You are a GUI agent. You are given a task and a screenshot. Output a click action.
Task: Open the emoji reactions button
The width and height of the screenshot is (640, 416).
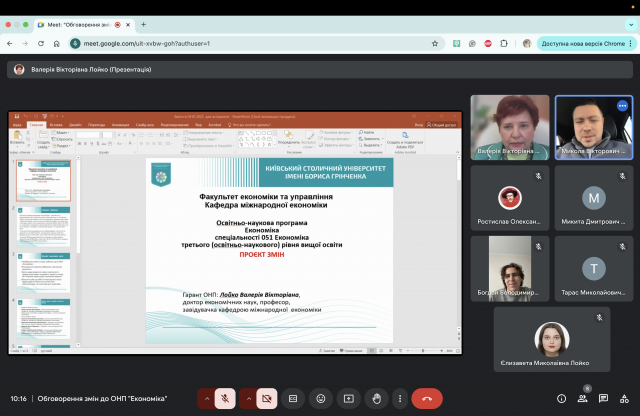tap(321, 398)
